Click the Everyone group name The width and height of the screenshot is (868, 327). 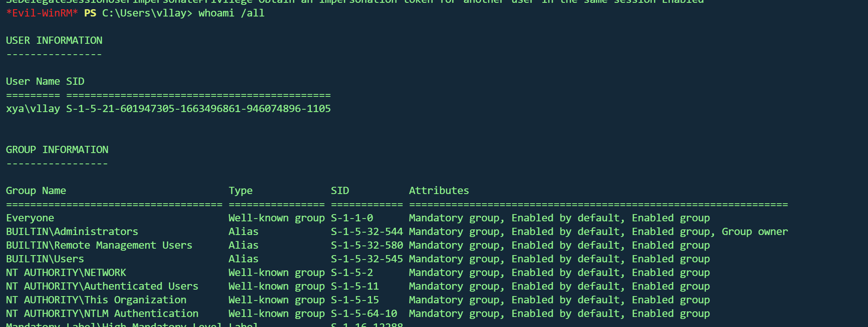pyautogui.click(x=30, y=218)
